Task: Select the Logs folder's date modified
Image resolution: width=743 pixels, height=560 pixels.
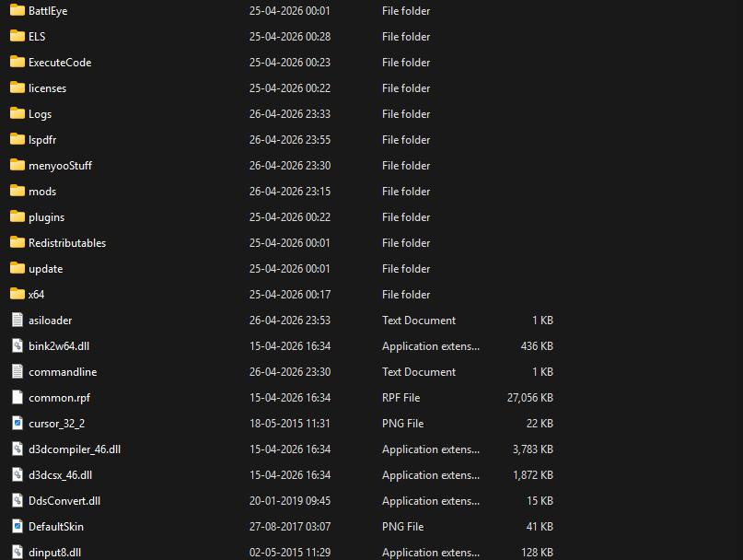Action: click(289, 114)
